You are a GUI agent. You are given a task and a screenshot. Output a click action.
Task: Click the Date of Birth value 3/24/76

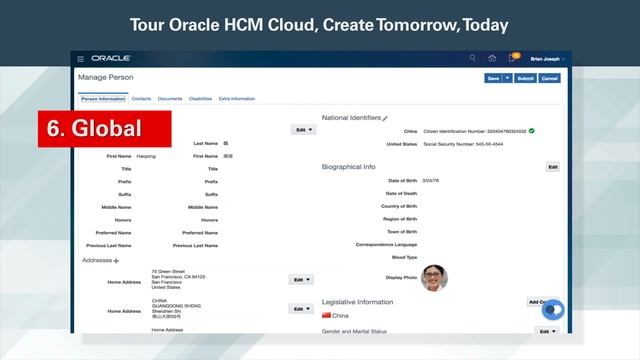(x=431, y=180)
